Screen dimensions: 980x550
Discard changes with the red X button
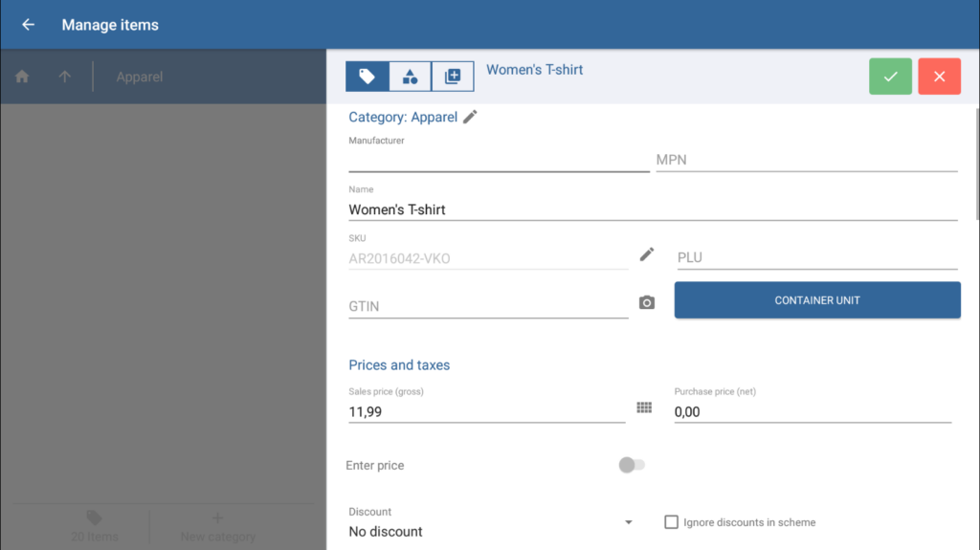(x=939, y=77)
